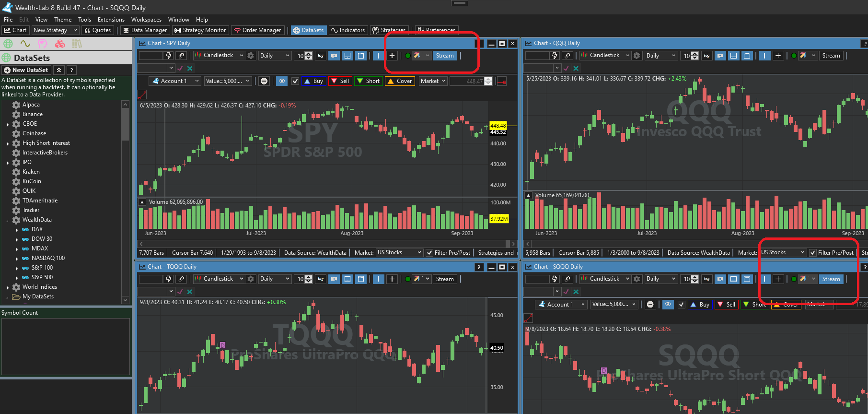Click the SPY chart horizontal scrollbar
This screenshot has height=414, width=868.
pos(327,244)
